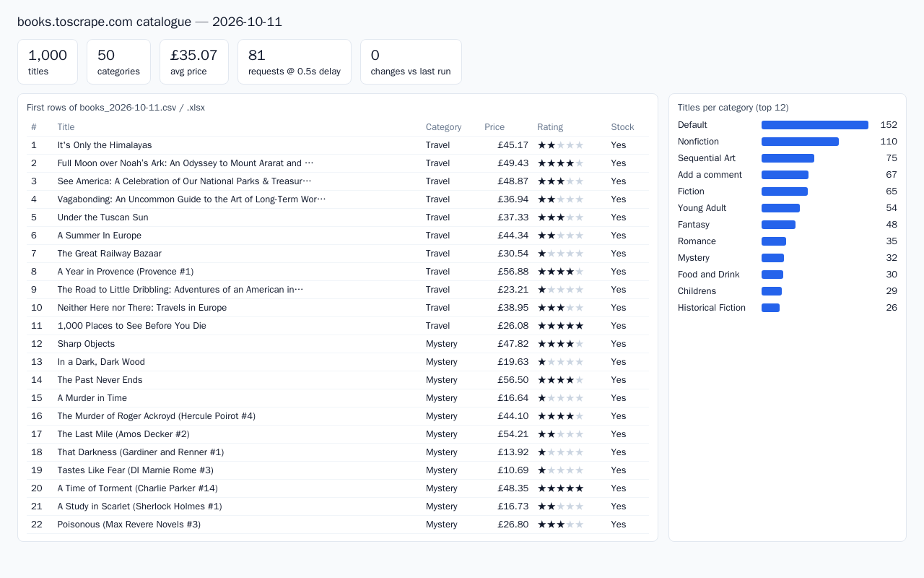
Task: Select the £35.07 avg price card
Action: click(194, 62)
